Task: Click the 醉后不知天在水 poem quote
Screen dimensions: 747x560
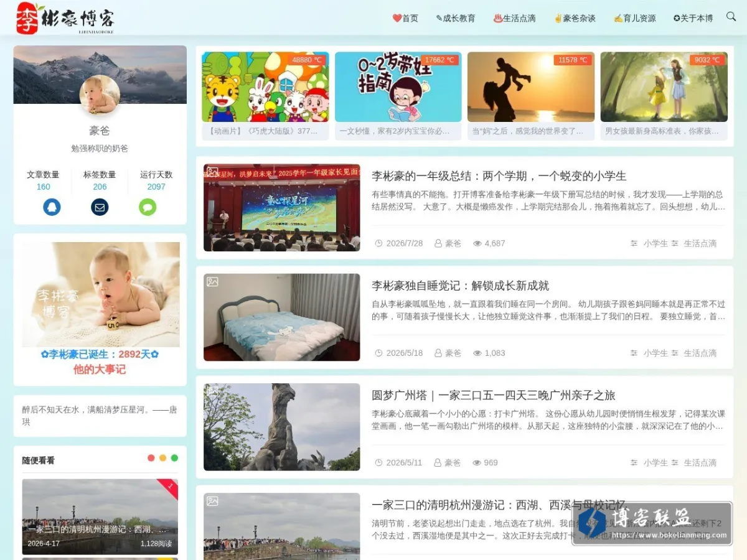Action: [100, 416]
